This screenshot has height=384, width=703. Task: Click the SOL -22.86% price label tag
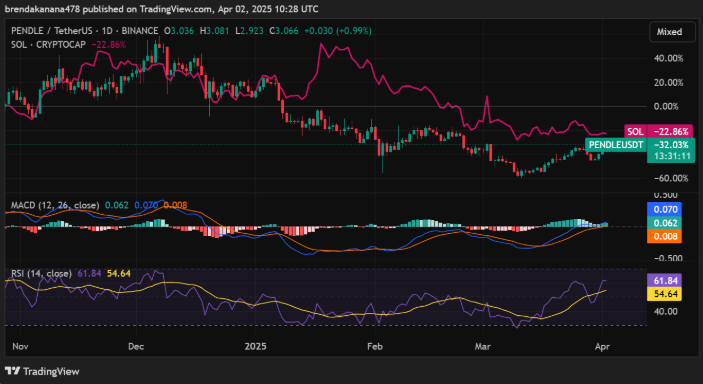659,131
